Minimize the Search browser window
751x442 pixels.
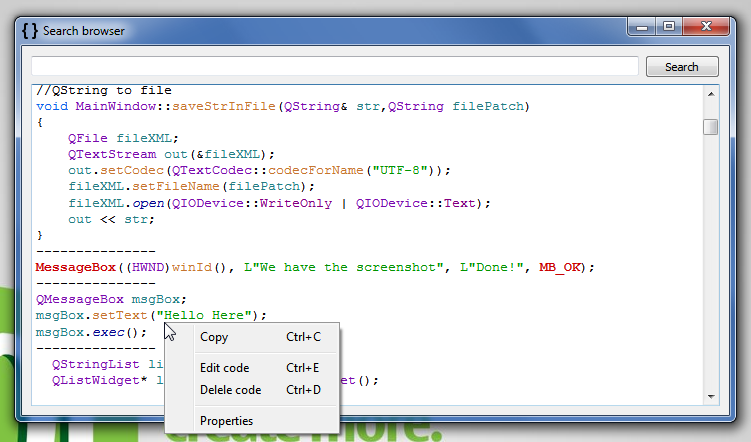pos(642,27)
